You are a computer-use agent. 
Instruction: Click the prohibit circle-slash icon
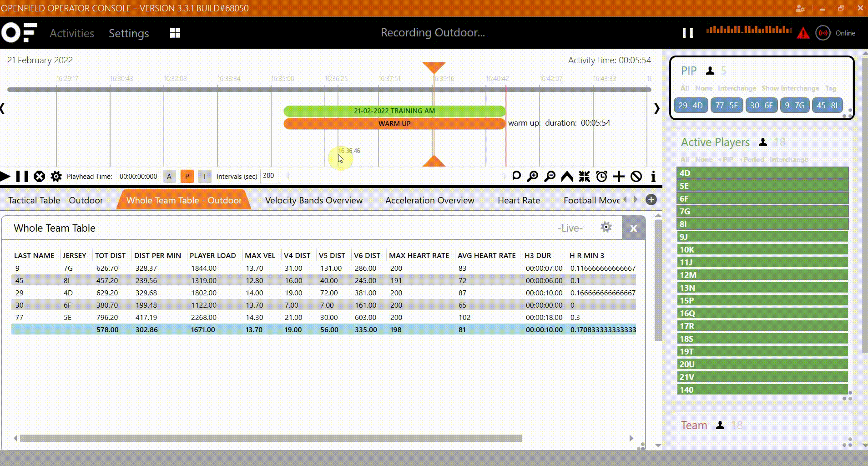(636, 176)
